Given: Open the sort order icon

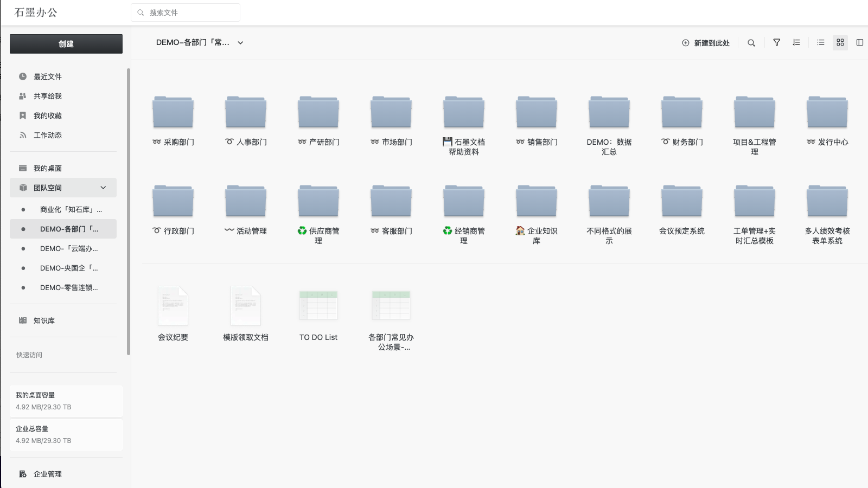Looking at the screenshot, I should point(796,42).
